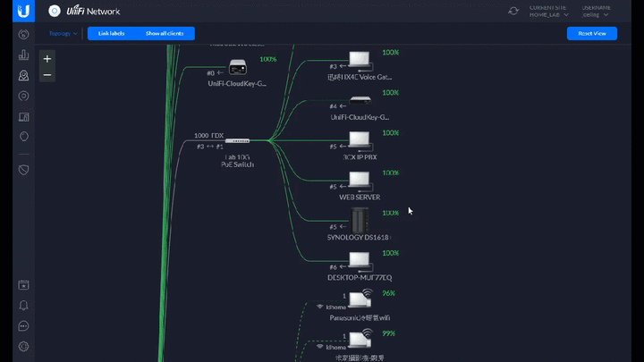This screenshot has width=644, height=362.
Task: Click the DESKTOP-MUF77EQ label
Action: point(360,278)
